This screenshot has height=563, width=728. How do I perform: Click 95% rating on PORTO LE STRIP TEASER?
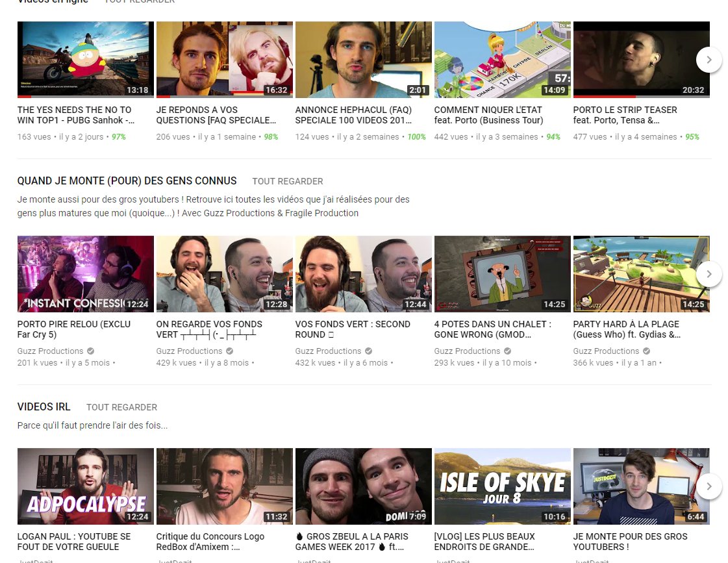(x=692, y=137)
